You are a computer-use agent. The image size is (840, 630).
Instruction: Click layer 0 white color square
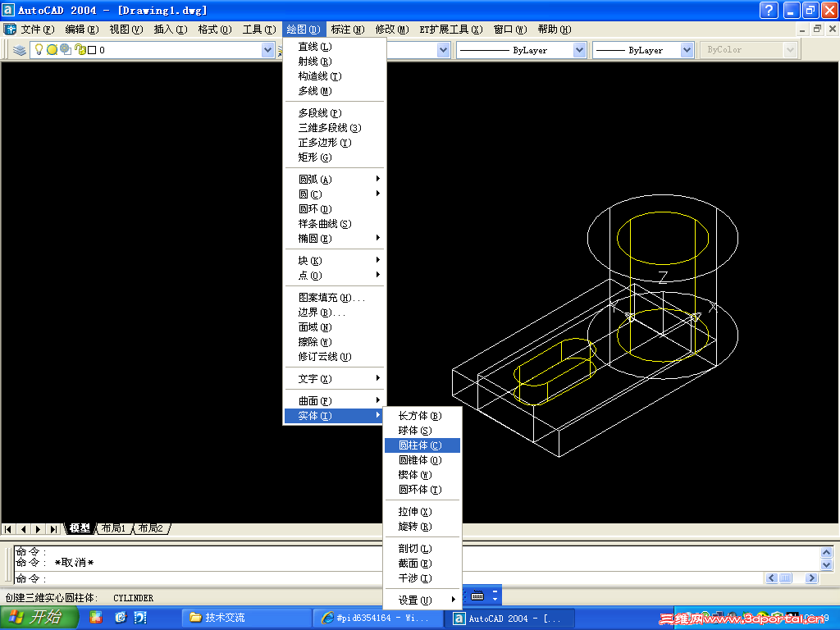(x=92, y=50)
